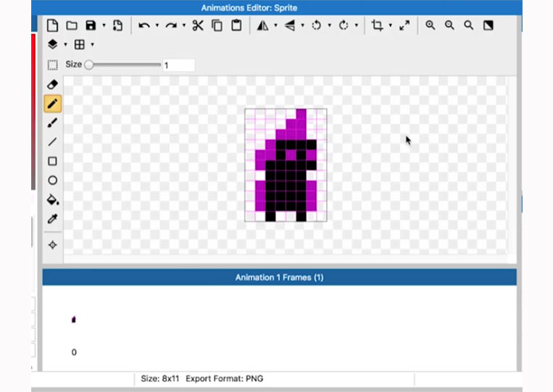Select the Eraser tool

[53, 85]
